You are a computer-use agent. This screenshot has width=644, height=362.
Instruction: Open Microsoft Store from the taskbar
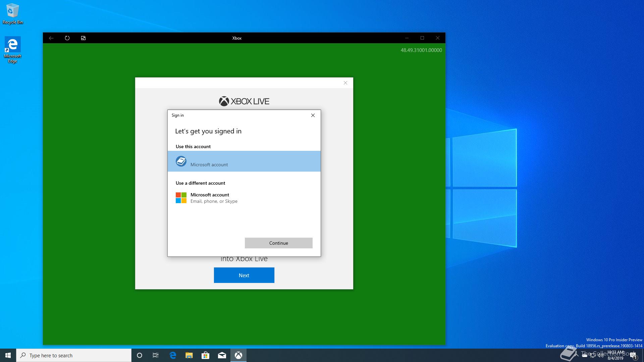point(205,355)
